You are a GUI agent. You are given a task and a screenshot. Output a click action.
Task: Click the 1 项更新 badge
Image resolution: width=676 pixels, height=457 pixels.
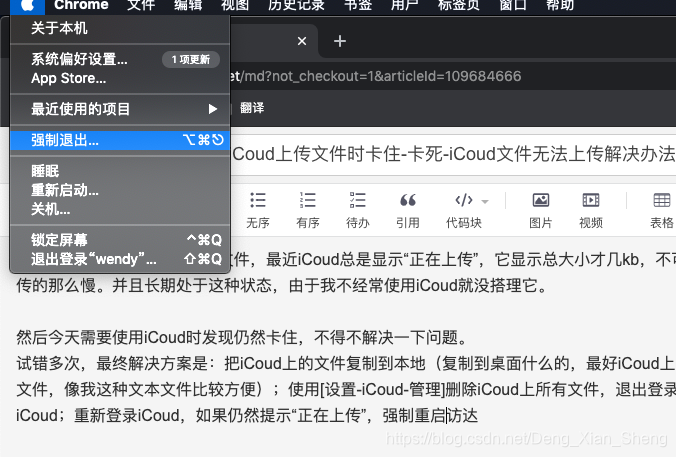pos(191,59)
